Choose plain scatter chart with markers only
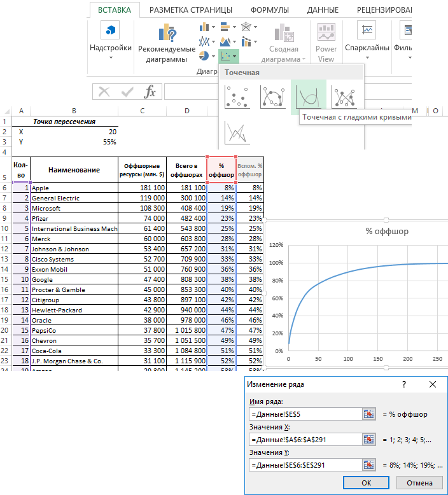The image size is (448, 495). point(237,97)
